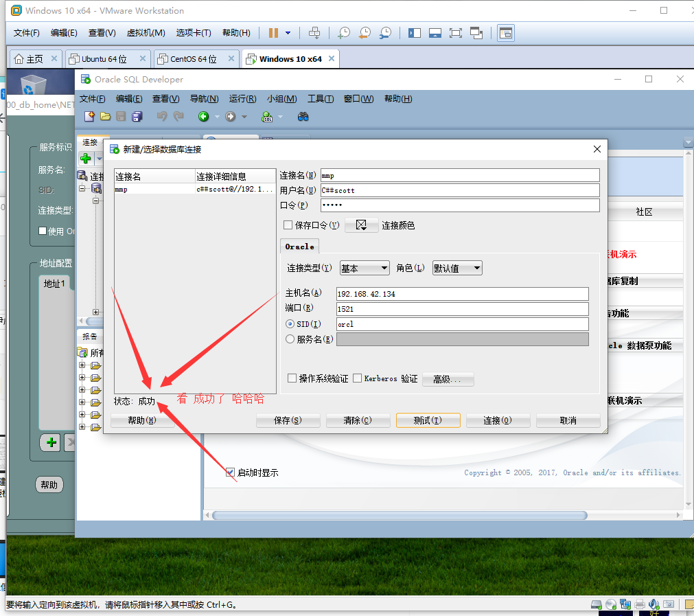Click the sound card status icon
Image resolution: width=694 pixels, height=616 pixels.
(654, 604)
